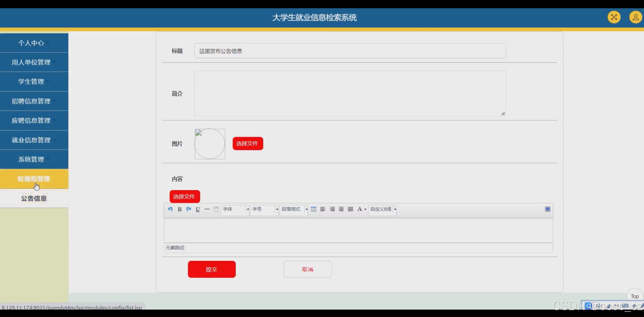Justify text in the editor
Viewport: 644px width, 317px height.
[351, 209]
